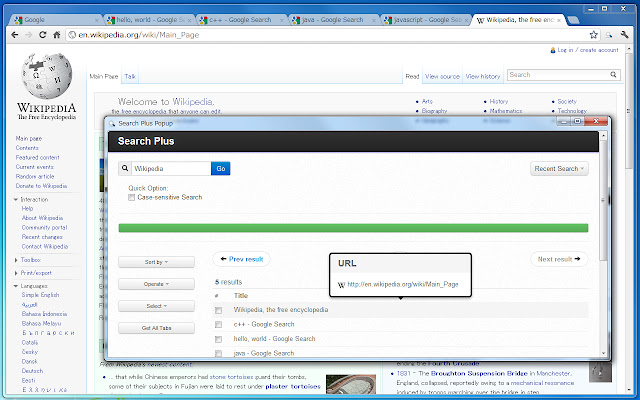Check the java - Google Search result
640x400 pixels.
pyautogui.click(x=218, y=353)
